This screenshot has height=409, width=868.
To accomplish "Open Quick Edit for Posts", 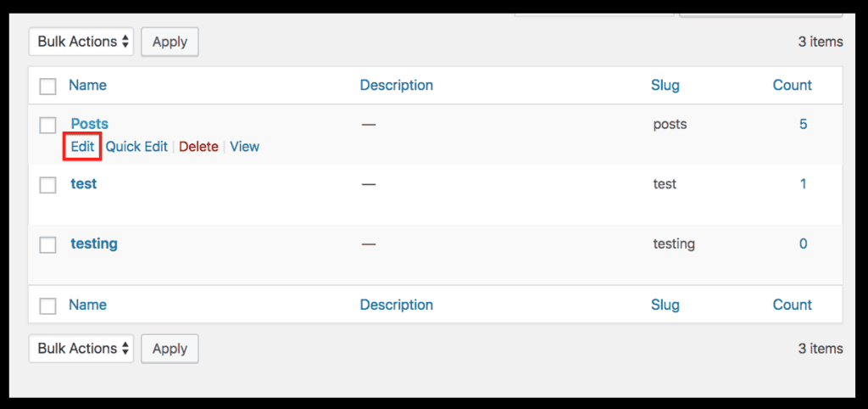I will (x=136, y=147).
